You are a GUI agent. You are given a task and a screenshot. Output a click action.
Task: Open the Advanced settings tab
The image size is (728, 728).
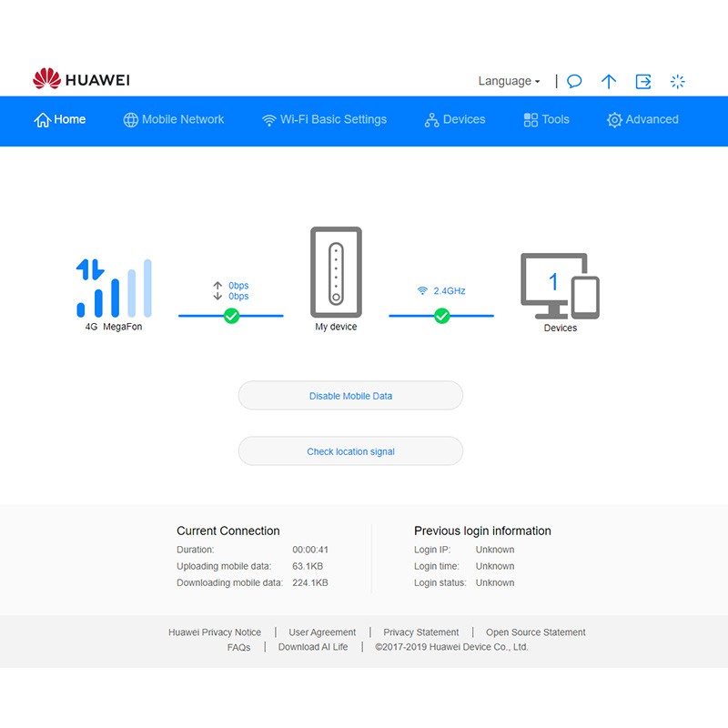pyautogui.click(x=642, y=119)
